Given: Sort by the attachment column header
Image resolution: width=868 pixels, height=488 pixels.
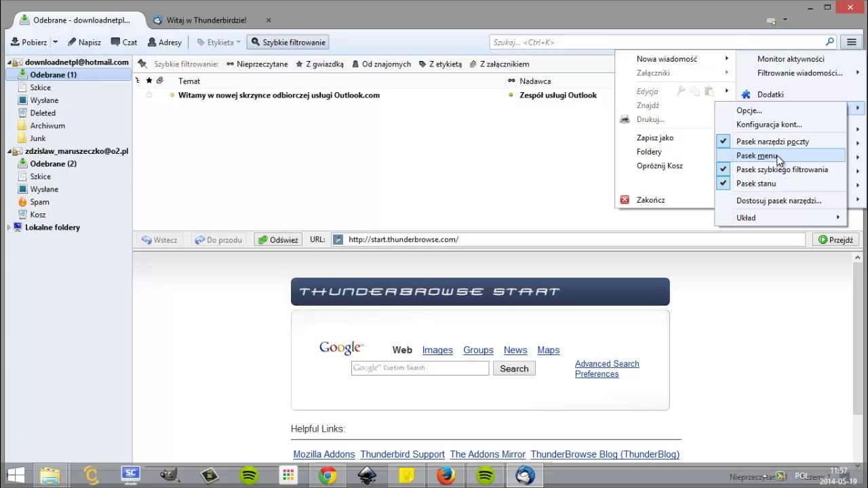Looking at the screenshot, I should click(x=160, y=81).
